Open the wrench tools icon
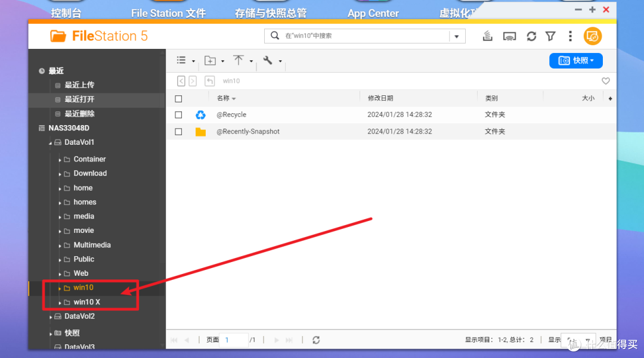This screenshot has height=358, width=644. 268,60
